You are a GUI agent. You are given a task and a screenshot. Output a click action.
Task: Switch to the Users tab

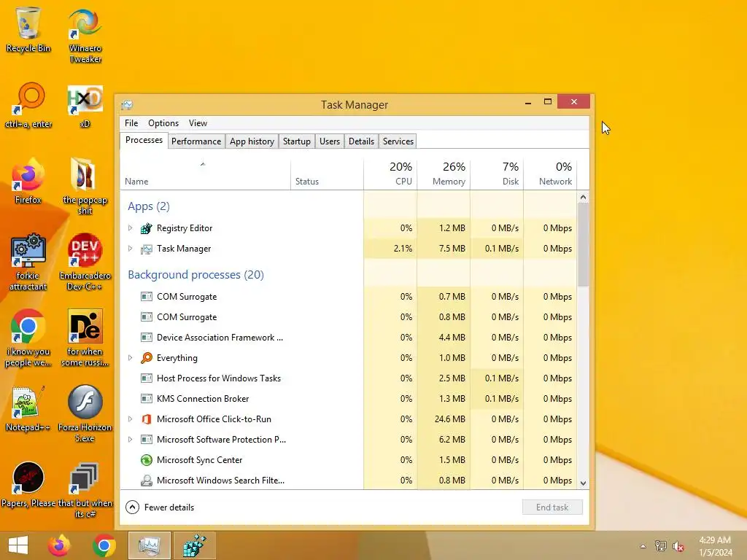tap(330, 141)
